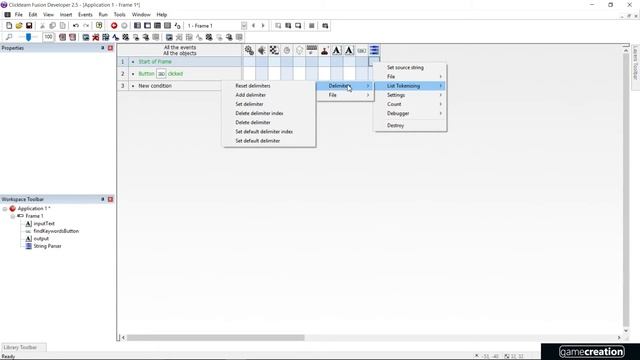Go to previous frame arrow
The height and width of the screenshot is (360, 640).
tap(253, 25)
